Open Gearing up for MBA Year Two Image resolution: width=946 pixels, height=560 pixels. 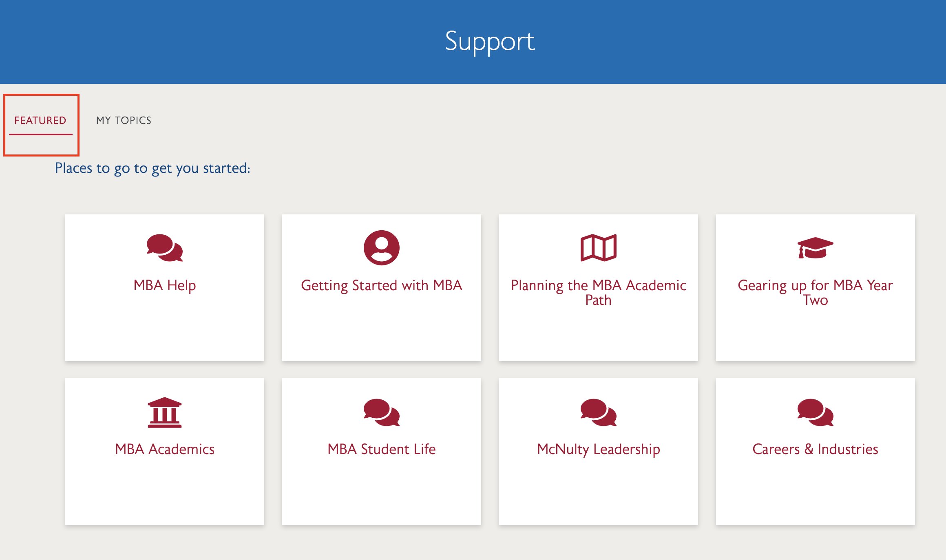pos(815,292)
